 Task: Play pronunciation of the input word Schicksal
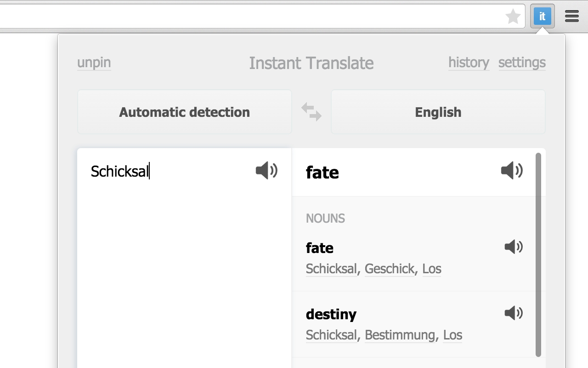point(266,171)
